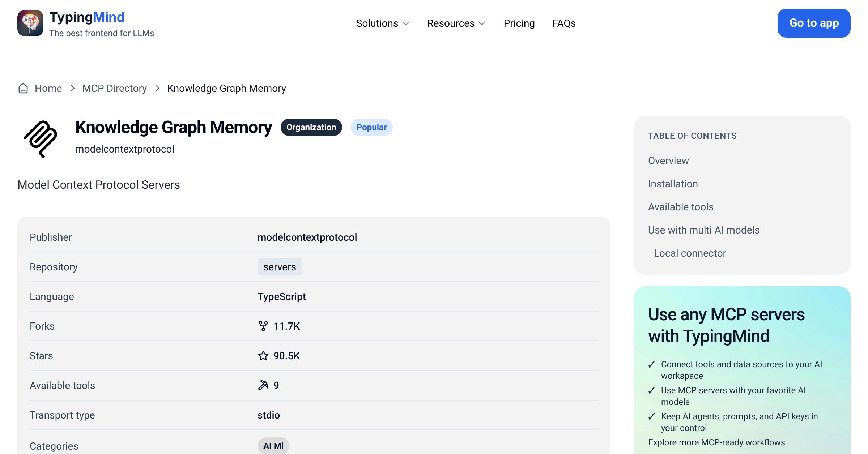Click the Knowledge Graph Memory page heading

coord(174,127)
